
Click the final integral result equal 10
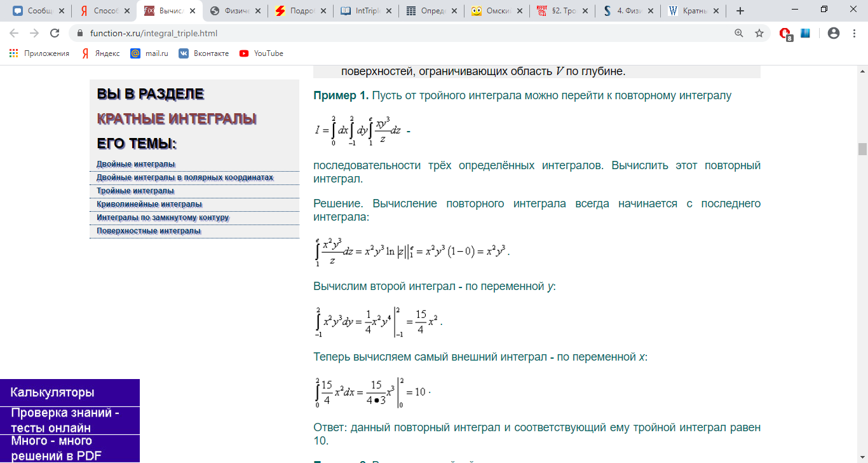coord(372,392)
